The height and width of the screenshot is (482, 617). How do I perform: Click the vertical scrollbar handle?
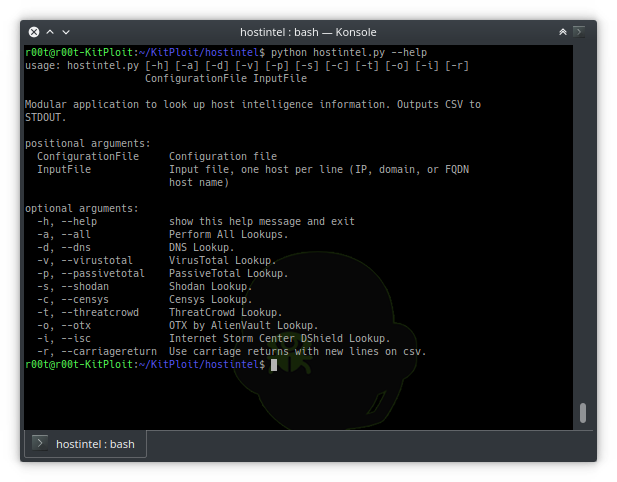pyautogui.click(x=583, y=413)
